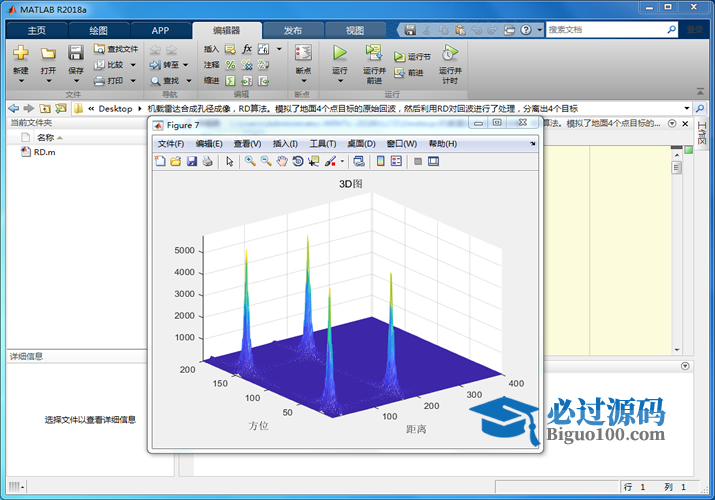
Task: Select the Brush data tool in Figure 7
Action: pos(330,161)
